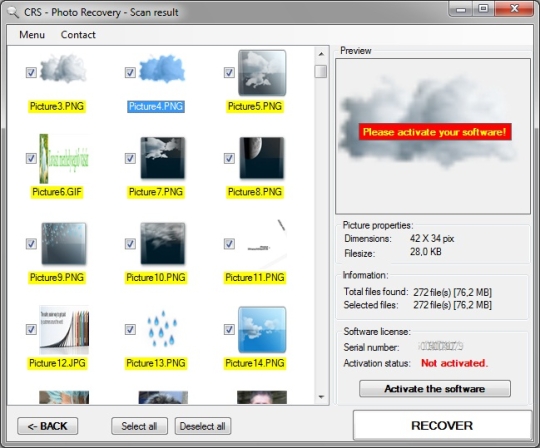This screenshot has height=448, width=540.
Task: Uncheck the Picture3.PNG checkbox
Action: pos(31,72)
